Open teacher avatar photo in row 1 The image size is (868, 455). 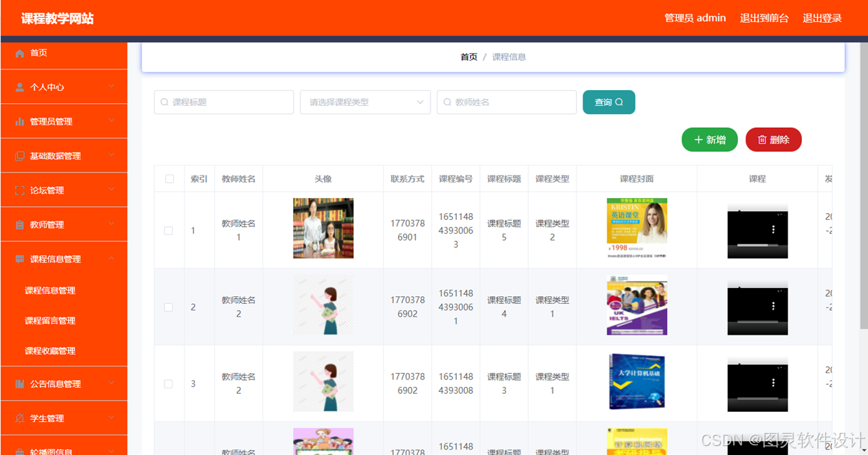(x=323, y=228)
